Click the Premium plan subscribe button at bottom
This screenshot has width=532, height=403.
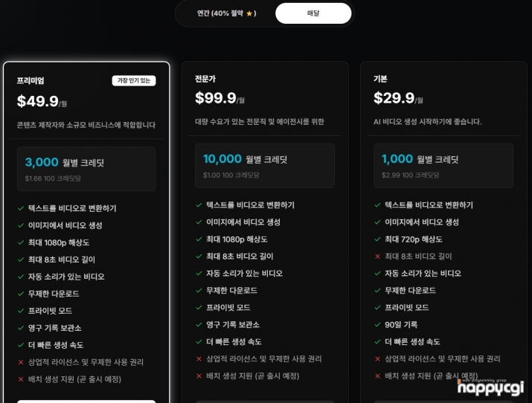point(86,402)
